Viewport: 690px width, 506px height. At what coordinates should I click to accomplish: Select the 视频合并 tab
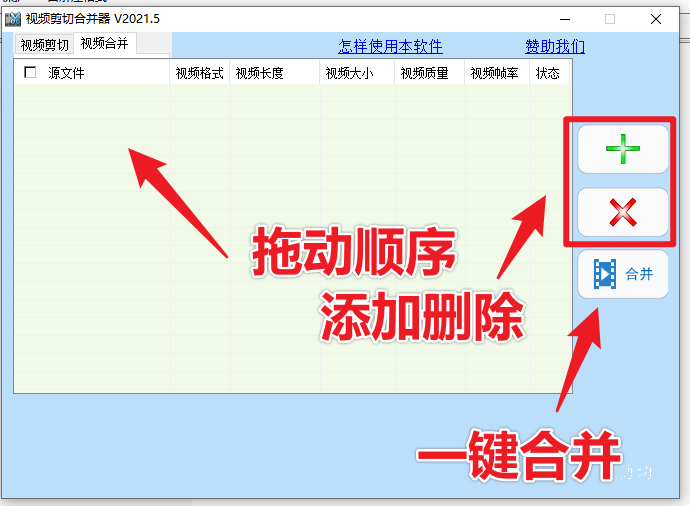point(105,43)
